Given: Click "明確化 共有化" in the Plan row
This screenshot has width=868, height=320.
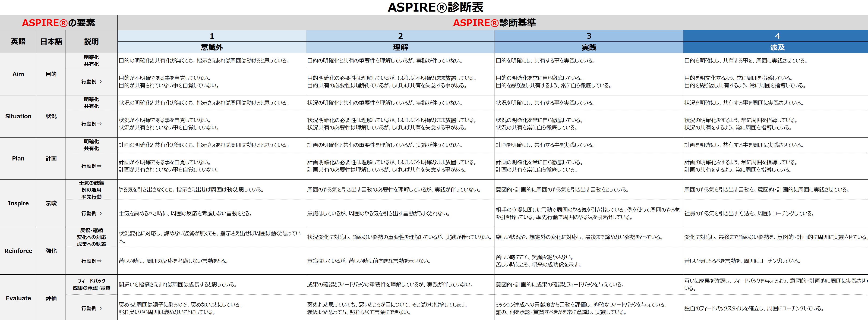Looking at the screenshot, I should tap(91, 145).
